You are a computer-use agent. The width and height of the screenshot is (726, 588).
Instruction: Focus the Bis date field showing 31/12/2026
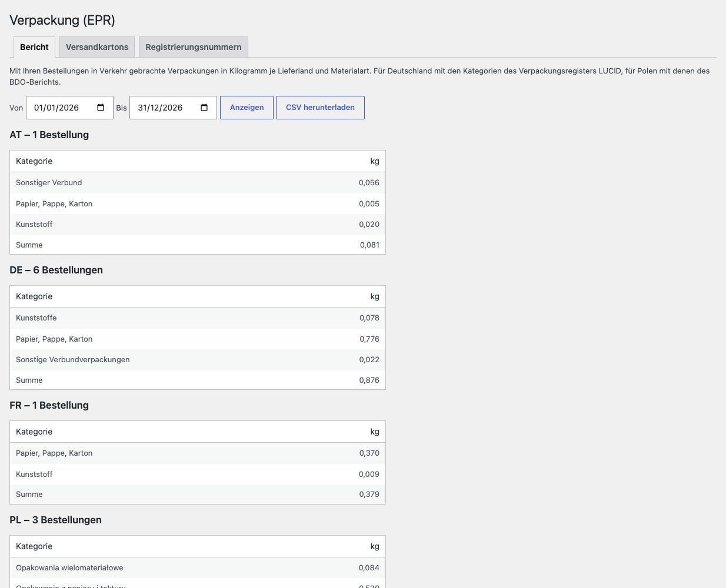(173, 108)
